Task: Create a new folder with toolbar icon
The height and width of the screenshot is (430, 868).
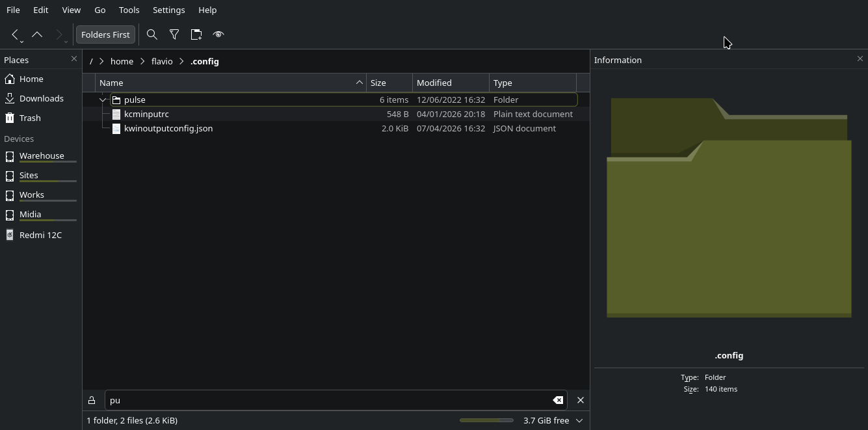Action: 196,34
